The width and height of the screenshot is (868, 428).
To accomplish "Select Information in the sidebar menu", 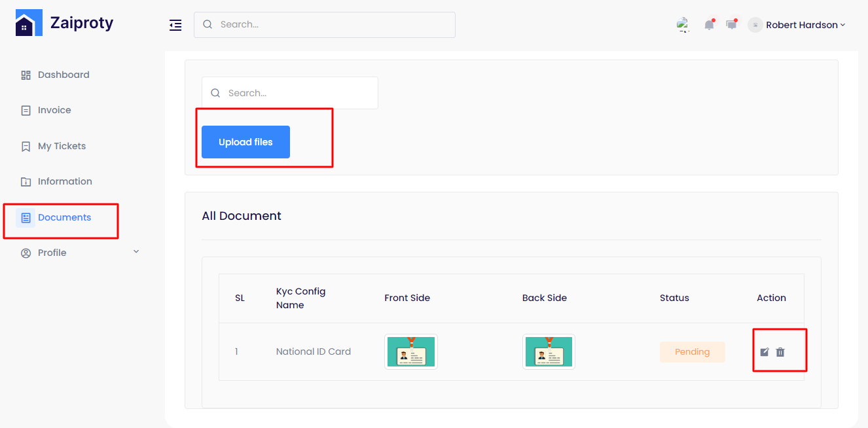I will [x=65, y=181].
